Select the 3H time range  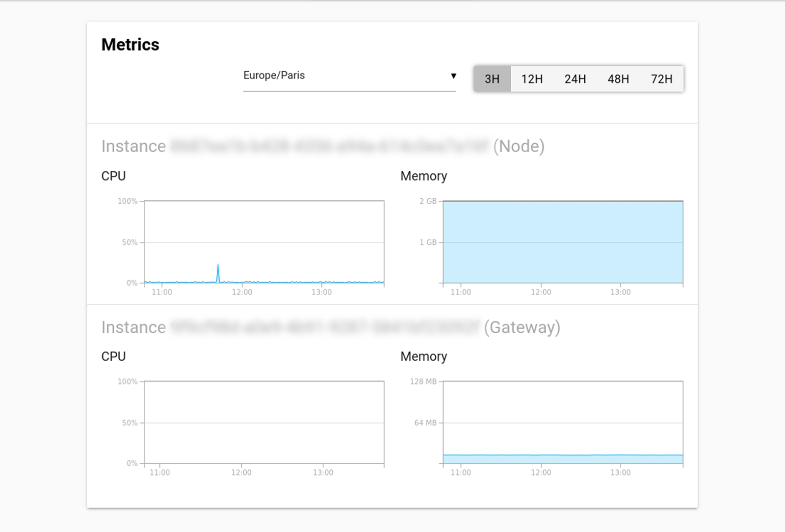click(492, 79)
